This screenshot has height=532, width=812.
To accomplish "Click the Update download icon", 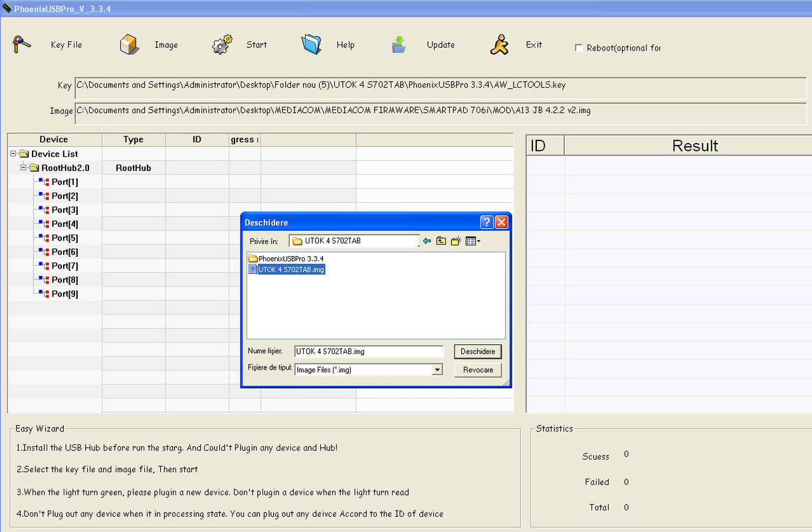I will [399, 45].
